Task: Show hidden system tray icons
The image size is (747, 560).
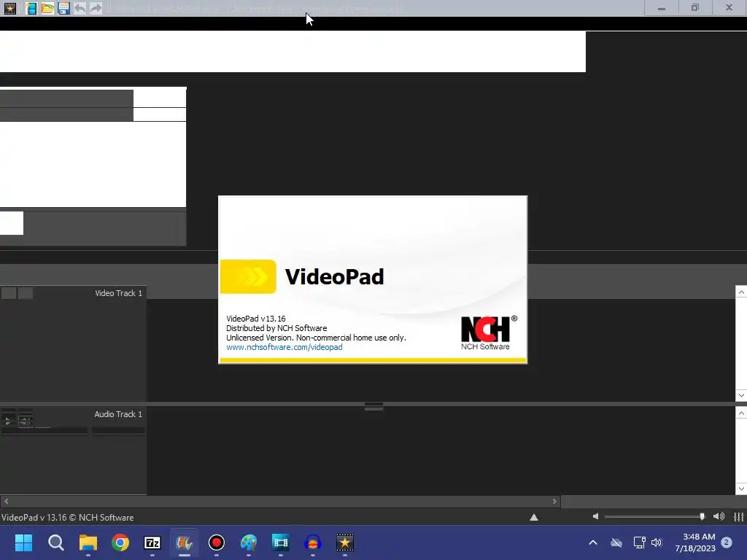Action: 593,542
